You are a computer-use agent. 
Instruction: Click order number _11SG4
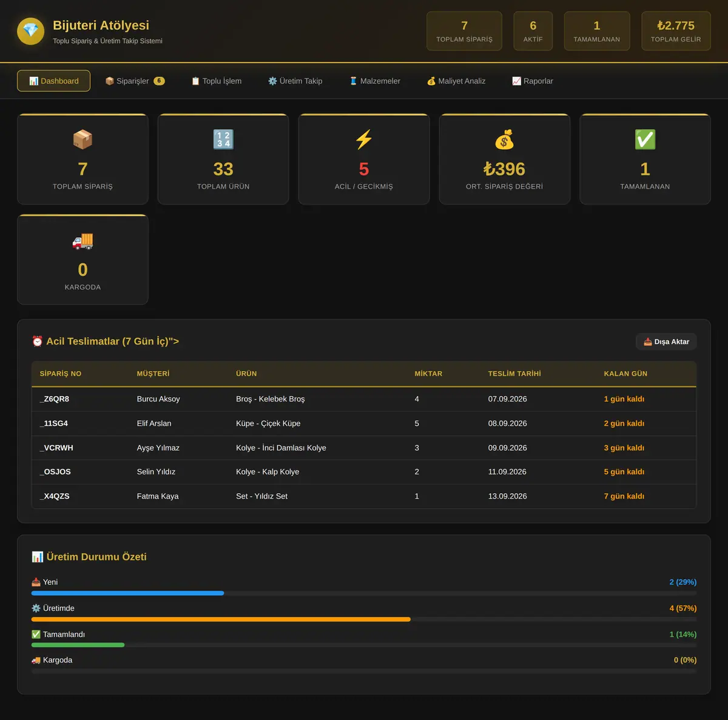point(54,423)
